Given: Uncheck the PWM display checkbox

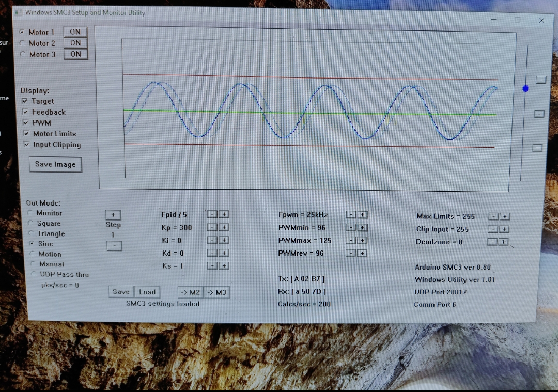Looking at the screenshot, I should tap(26, 123).
